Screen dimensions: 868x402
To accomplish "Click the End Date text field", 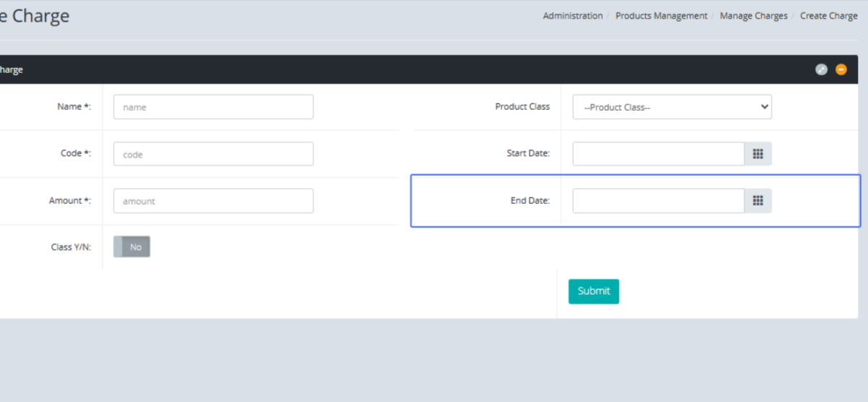I will coord(658,201).
